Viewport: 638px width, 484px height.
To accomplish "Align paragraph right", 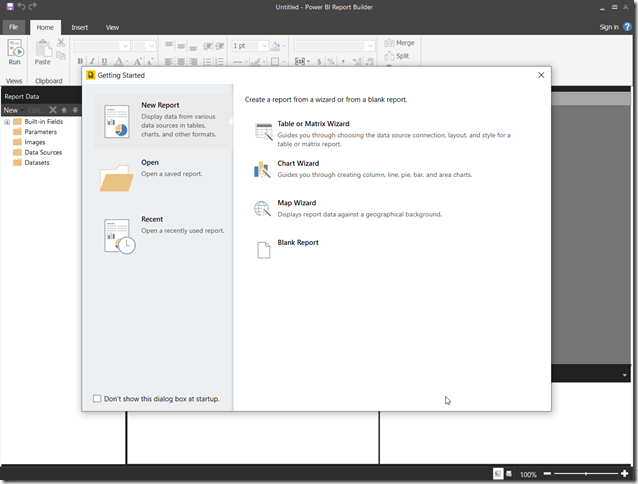I will click(193, 61).
